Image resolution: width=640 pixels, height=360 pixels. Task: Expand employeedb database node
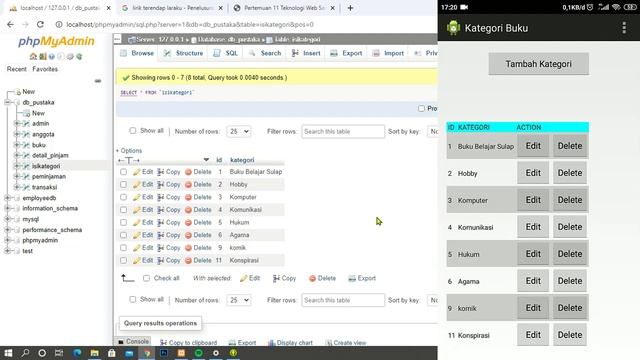coord(7,198)
